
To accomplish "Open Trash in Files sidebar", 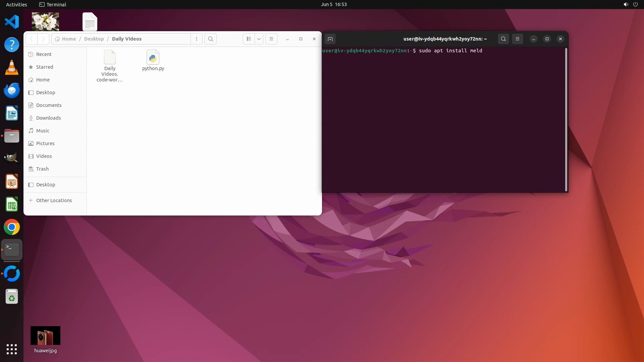I will click(42, 169).
